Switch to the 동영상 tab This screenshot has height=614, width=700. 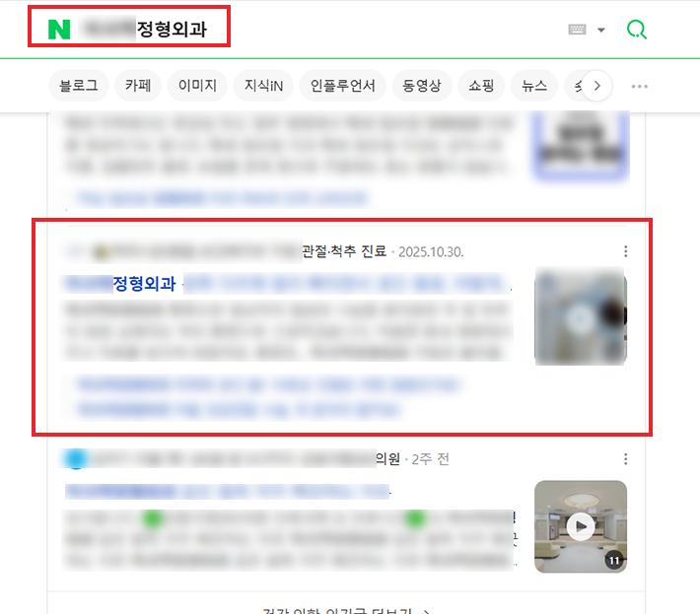(x=422, y=85)
